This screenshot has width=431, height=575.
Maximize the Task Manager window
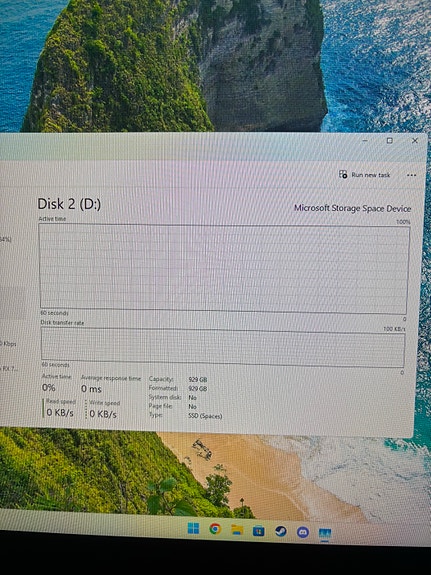[390, 140]
